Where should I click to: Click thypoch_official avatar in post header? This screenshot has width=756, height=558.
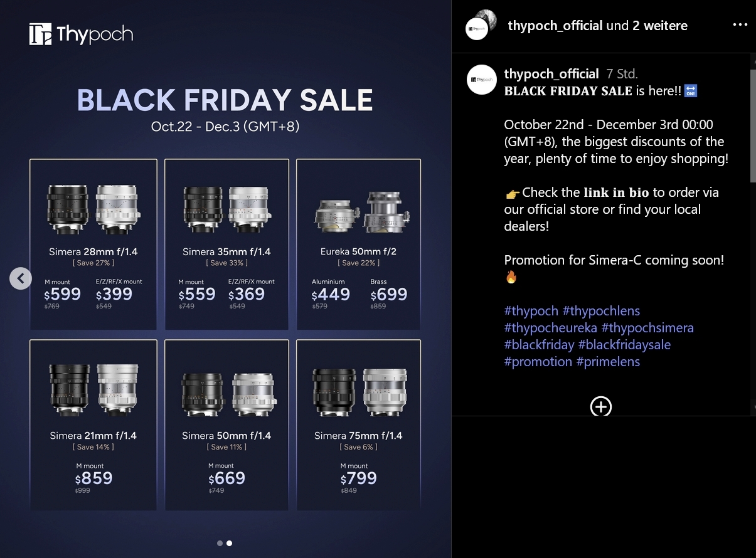point(477,28)
